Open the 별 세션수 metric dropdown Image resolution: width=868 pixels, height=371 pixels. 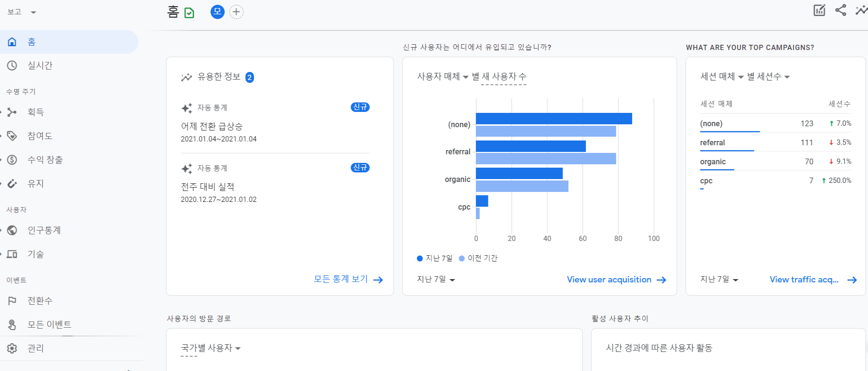point(768,77)
